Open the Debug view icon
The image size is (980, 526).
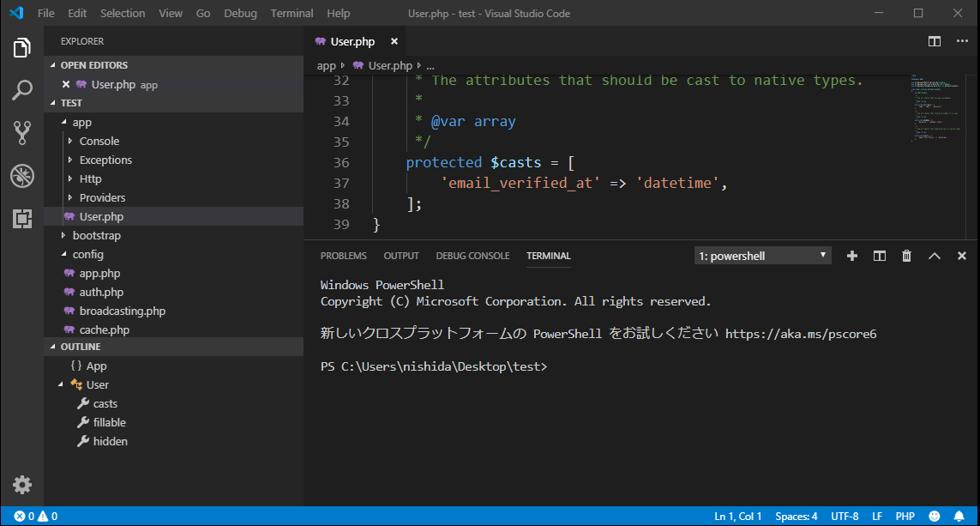pyautogui.click(x=22, y=176)
